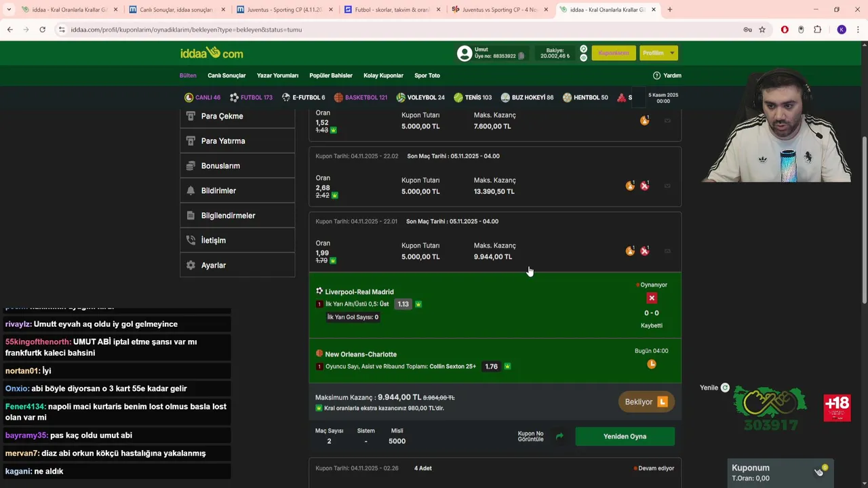868x488 pixels.
Task: Open the Bülten tab
Action: point(188,75)
